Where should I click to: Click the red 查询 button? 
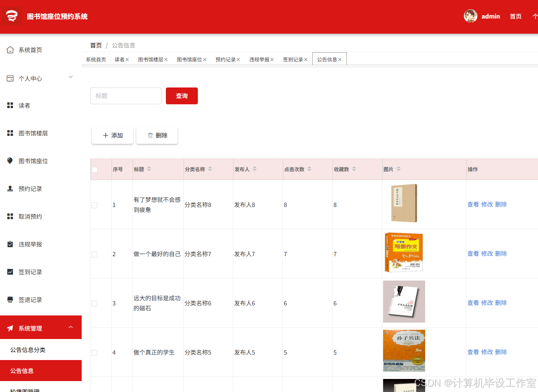tap(182, 96)
